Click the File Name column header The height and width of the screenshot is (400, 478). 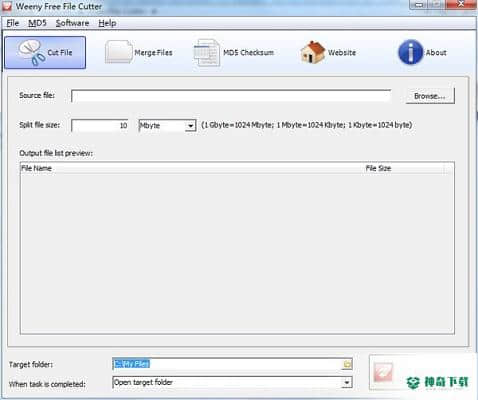coord(193,168)
